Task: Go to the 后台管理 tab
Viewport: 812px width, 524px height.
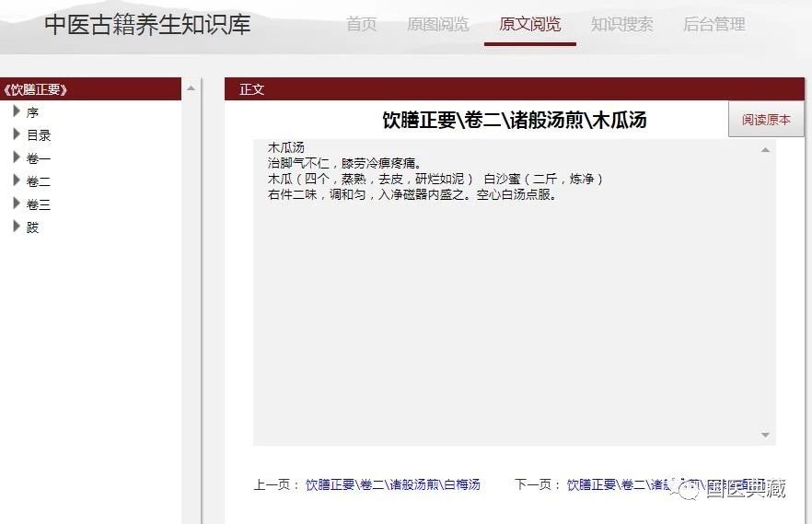Action: [714, 24]
